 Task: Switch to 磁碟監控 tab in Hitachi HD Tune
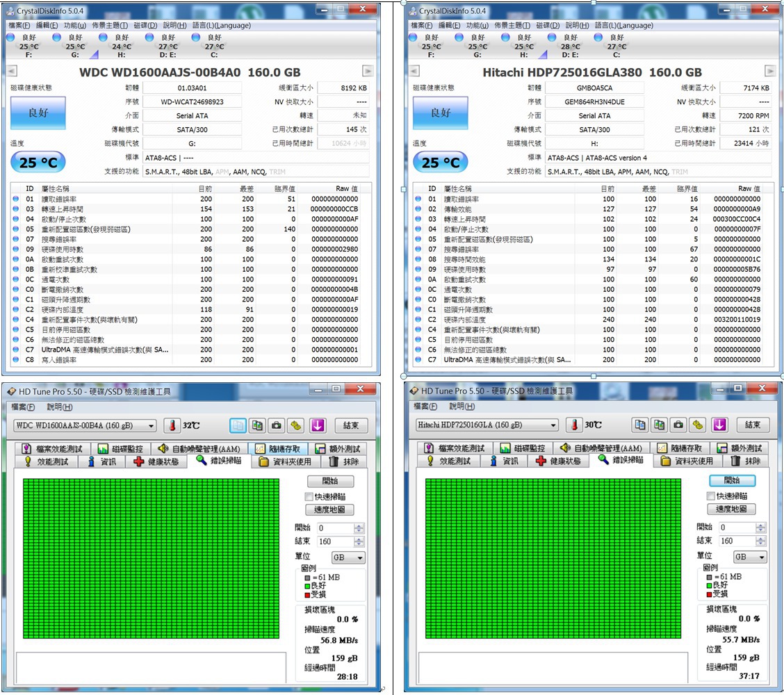coord(523,448)
